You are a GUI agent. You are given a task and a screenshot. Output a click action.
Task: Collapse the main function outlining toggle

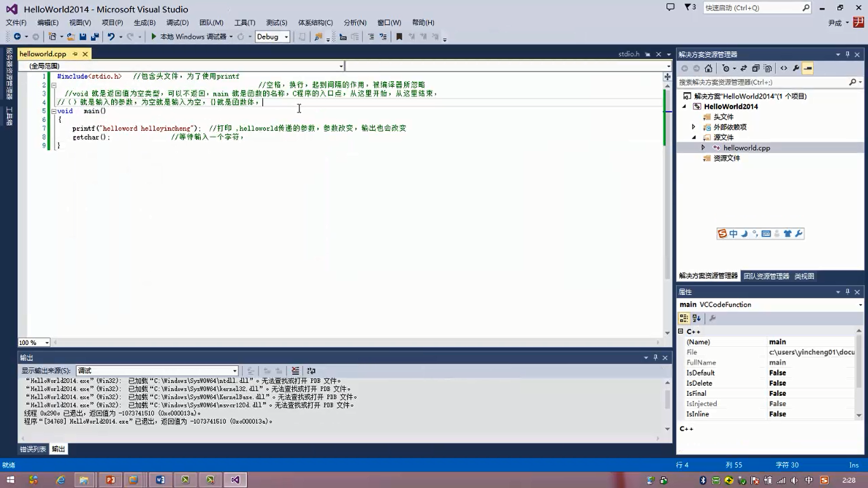pyautogui.click(x=54, y=111)
